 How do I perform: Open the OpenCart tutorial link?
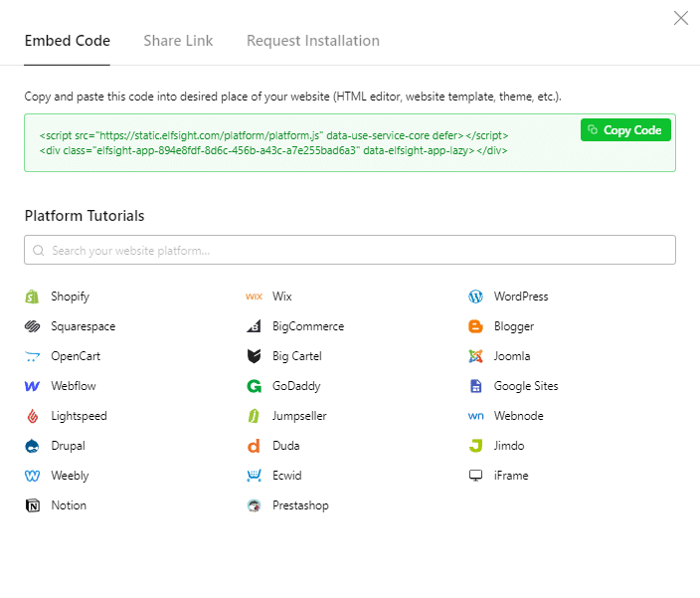point(76,356)
